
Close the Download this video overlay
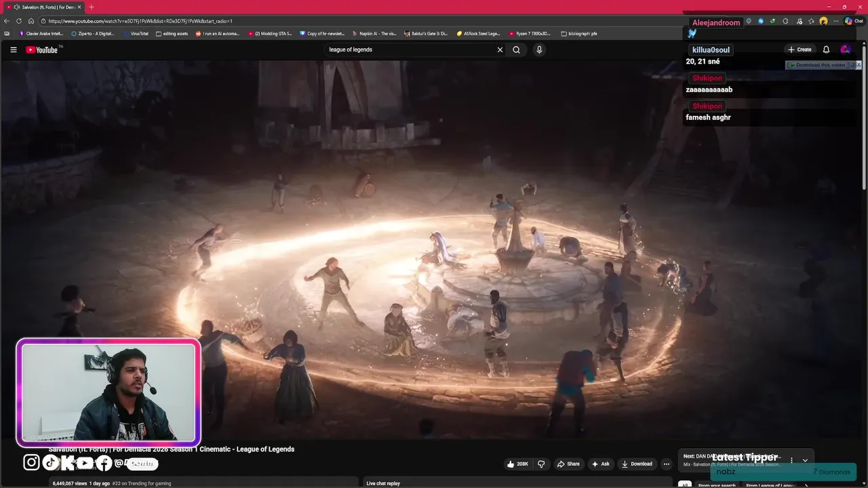click(859, 65)
